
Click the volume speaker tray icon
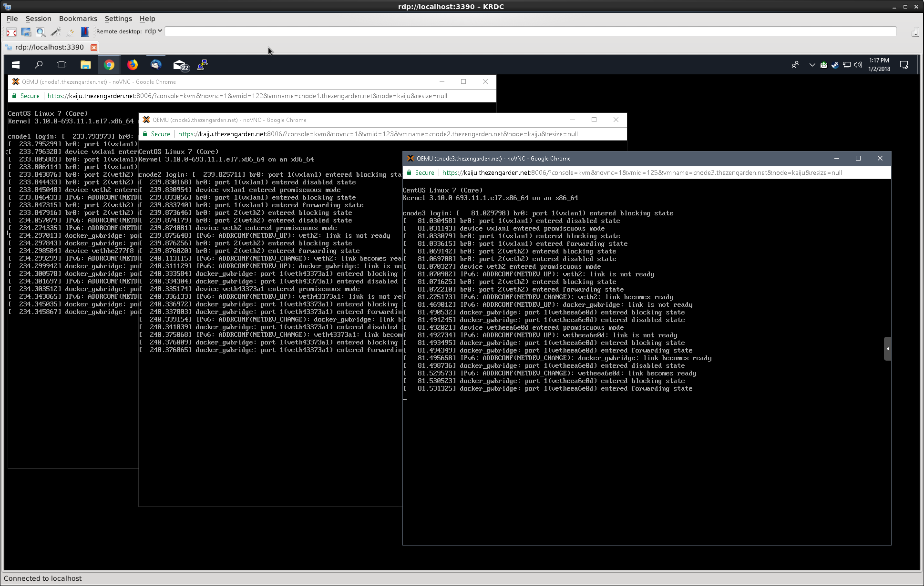(x=858, y=65)
